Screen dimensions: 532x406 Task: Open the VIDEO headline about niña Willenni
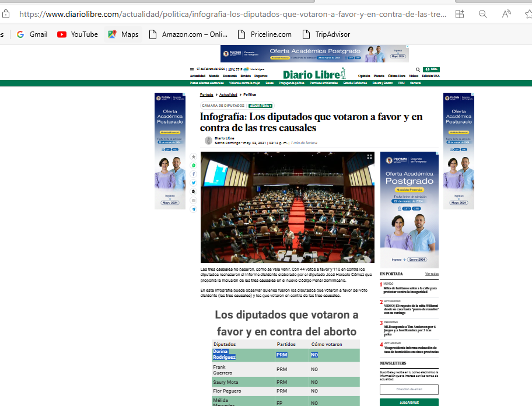[x=411, y=309]
